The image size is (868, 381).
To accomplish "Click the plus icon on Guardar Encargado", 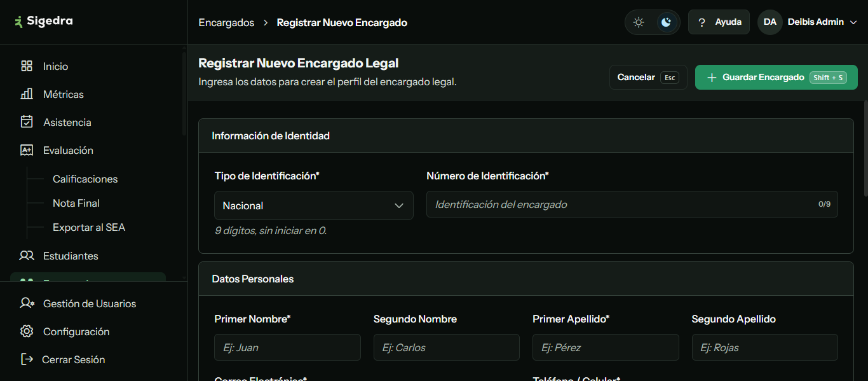I will pos(712,78).
